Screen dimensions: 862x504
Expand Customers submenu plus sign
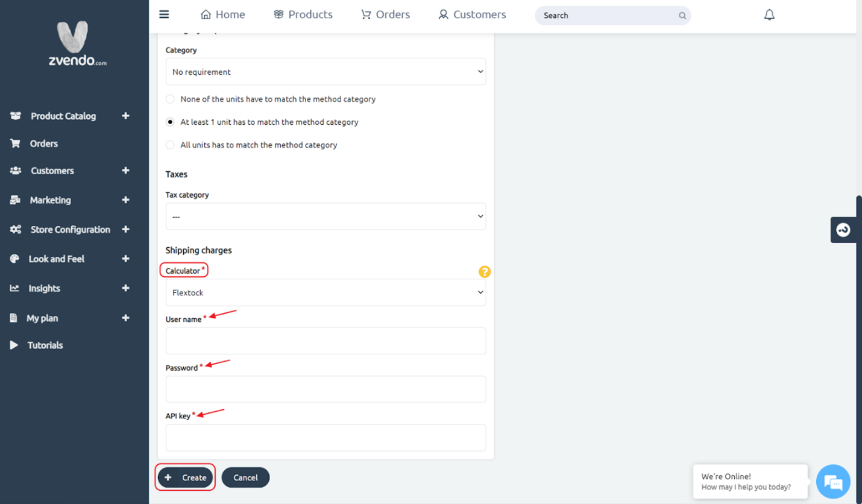coord(125,171)
